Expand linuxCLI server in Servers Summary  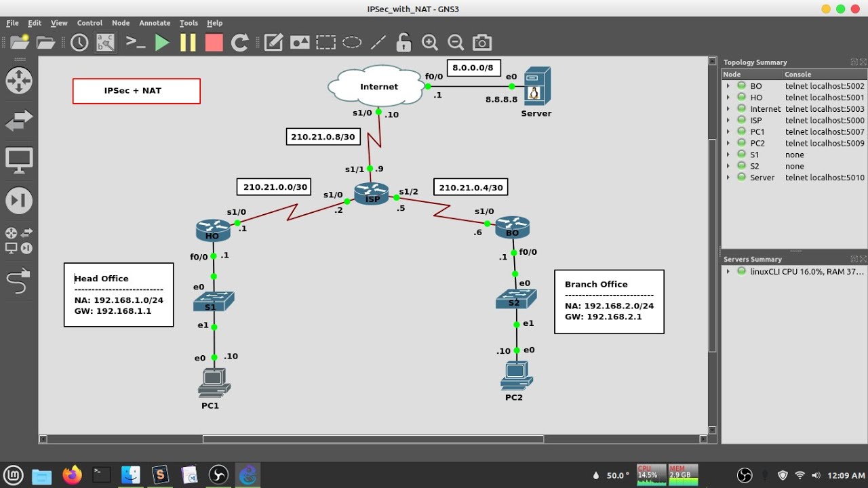click(x=728, y=271)
